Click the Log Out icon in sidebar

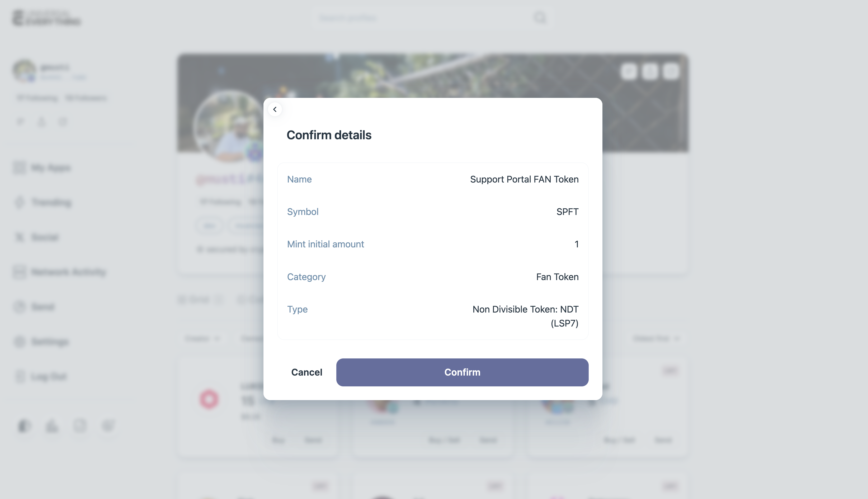pos(20,376)
